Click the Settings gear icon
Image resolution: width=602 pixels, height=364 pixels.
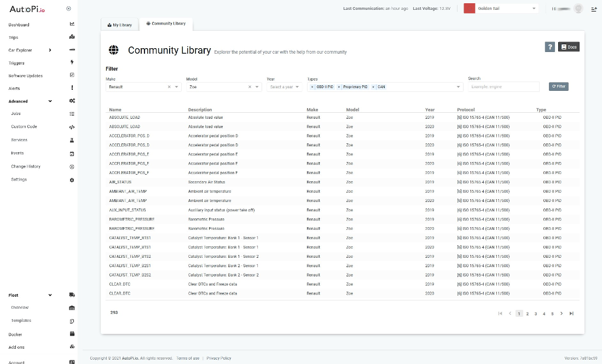click(x=72, y=180)
